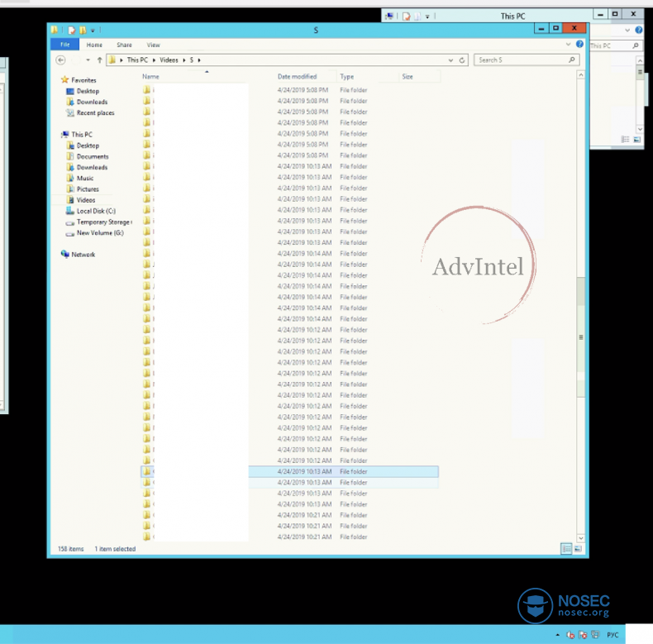Click the Type column header

pyautogui.click(x=347, y=77)
